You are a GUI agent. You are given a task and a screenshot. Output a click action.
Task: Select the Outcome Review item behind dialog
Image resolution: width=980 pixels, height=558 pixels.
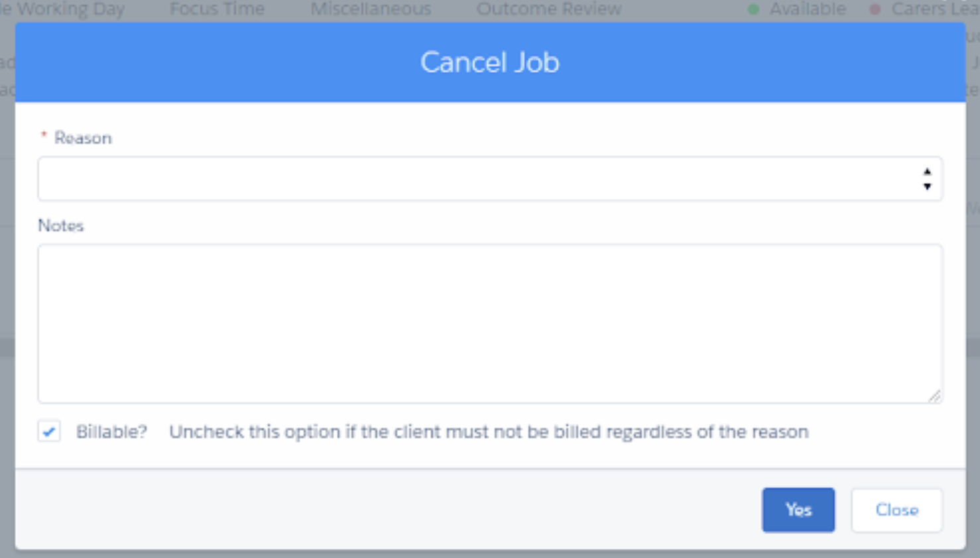pos(549,9)
